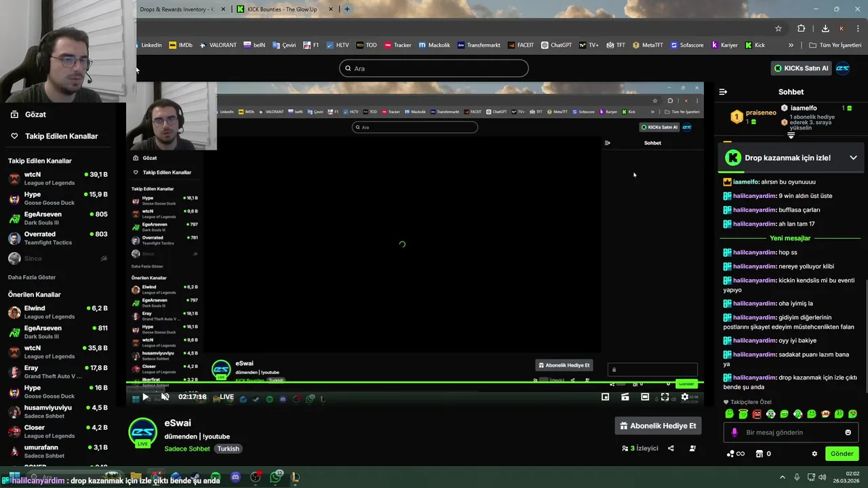Play the stream with the play button
The image size is (868, 488).
(x=145, y=397)
